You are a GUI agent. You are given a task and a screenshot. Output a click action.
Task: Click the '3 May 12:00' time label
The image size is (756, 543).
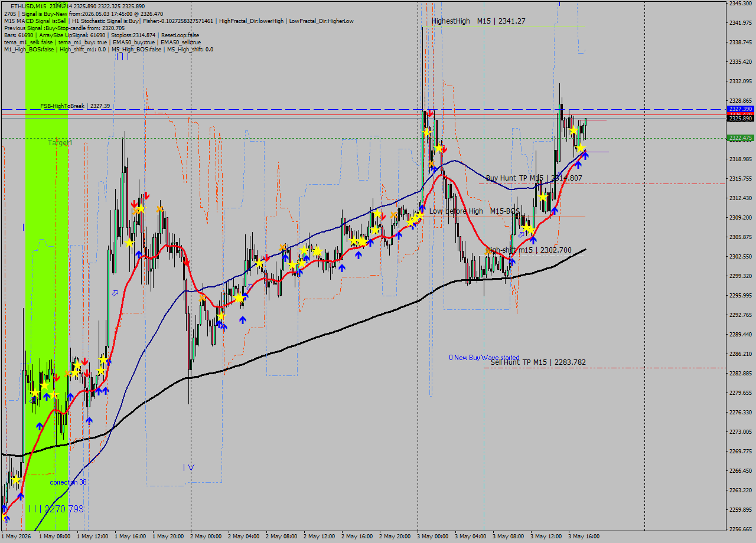(546, 537)
